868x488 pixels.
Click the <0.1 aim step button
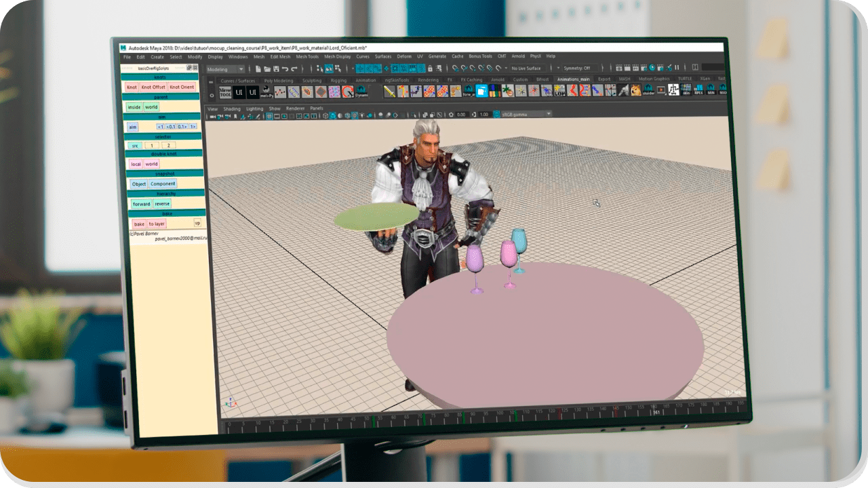(x=171, y=127)
